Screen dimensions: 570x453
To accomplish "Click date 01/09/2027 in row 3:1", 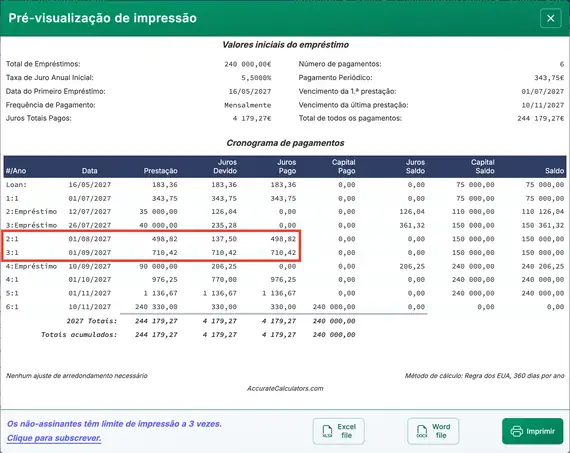I will click(x=89, y=253).
